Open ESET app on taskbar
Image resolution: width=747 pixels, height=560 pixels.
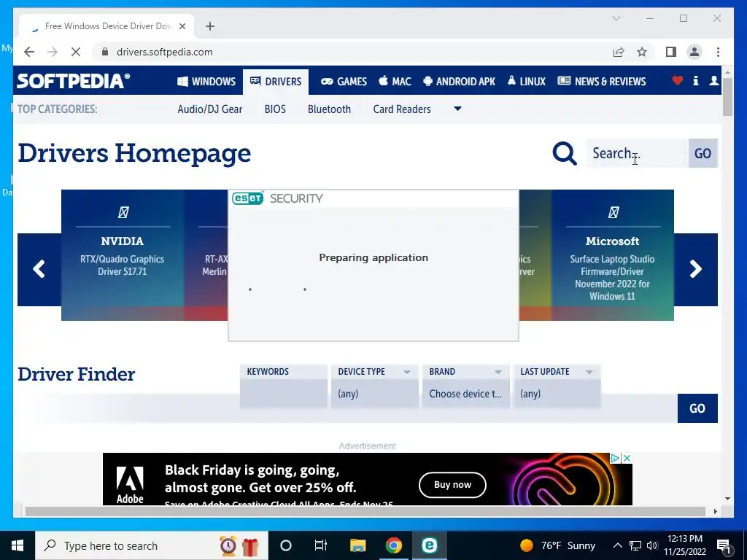point(429,545)
